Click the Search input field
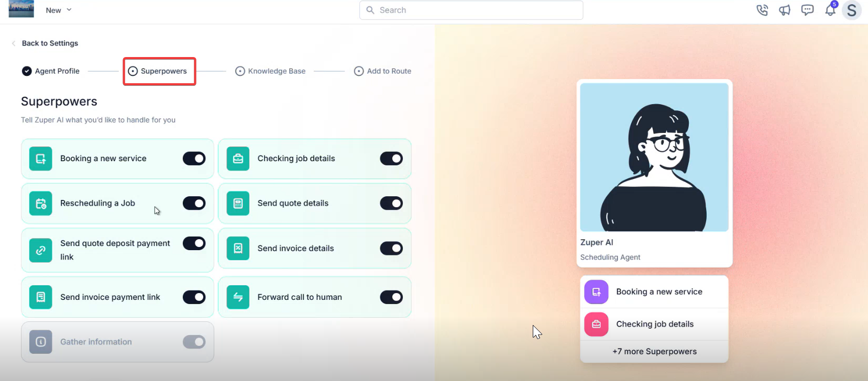Screen dimensions: 868x381 coord(471,10)
